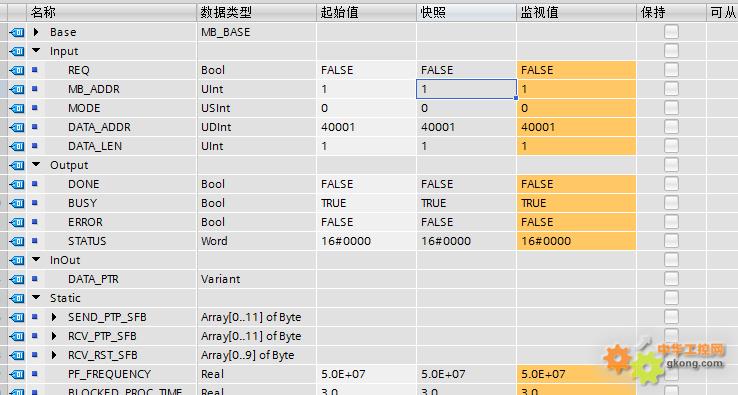Toggle the retain checkbox for the STATUS row
The height and width of the screenshot is (395, 738).
point(672,241)
